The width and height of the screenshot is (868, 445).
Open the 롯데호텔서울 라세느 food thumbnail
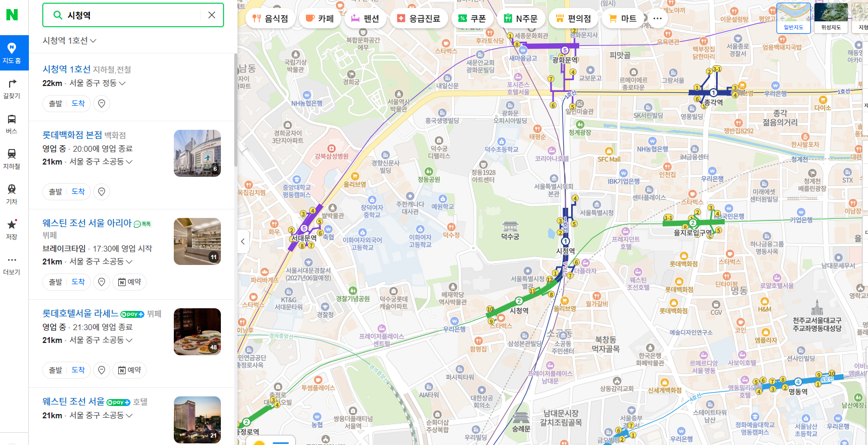point(197,332)
